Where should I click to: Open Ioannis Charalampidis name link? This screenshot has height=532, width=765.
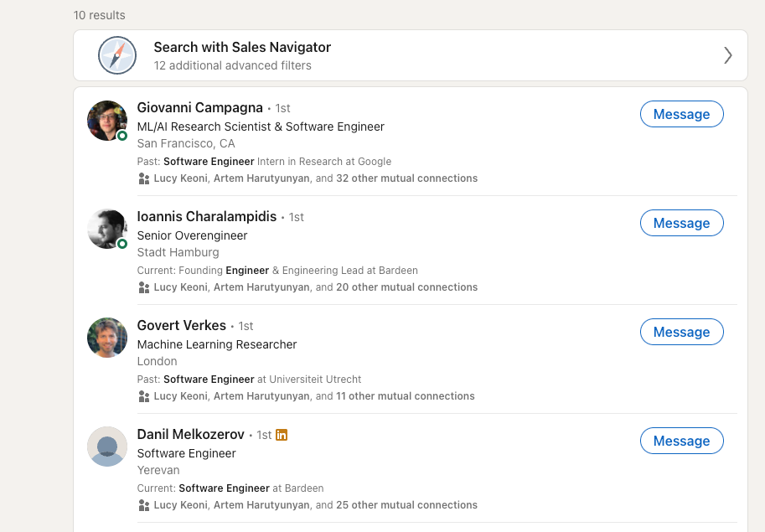[207, 216]
